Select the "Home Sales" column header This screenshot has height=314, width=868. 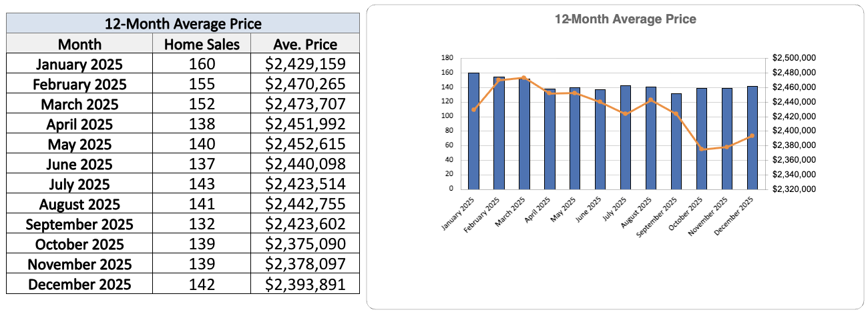click(202, 44)
